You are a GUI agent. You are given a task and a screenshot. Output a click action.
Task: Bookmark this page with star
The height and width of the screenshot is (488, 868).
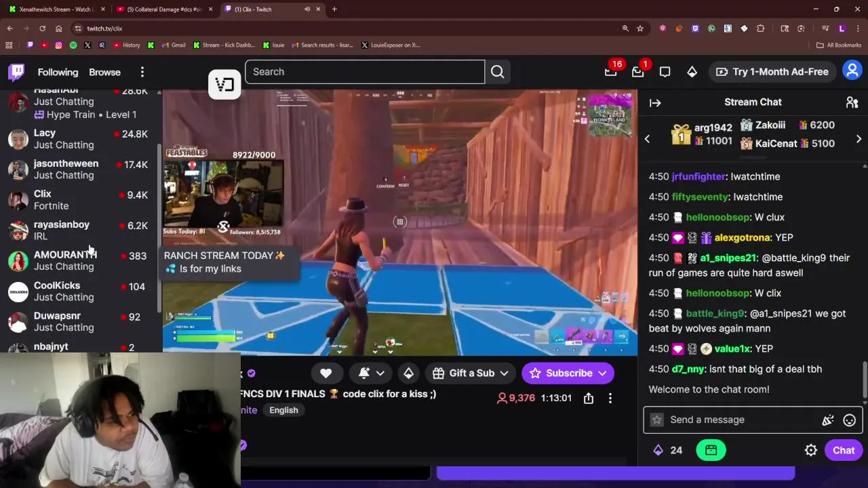[x=639, y=28]
